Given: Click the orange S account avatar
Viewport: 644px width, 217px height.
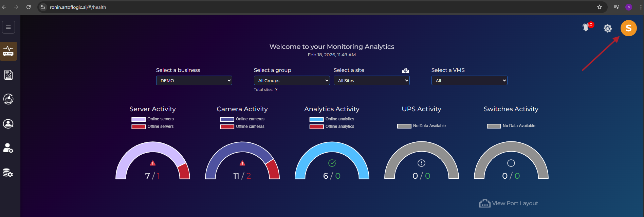Looking at the screenshot, I should (628, 28).
